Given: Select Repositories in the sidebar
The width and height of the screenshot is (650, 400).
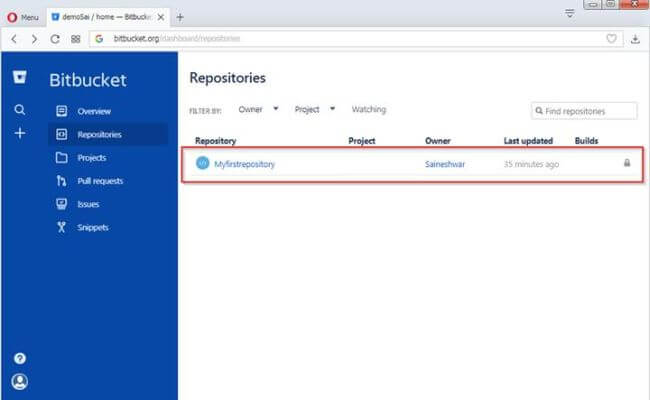Looking at the screenshot, I should tap(108, 134).
